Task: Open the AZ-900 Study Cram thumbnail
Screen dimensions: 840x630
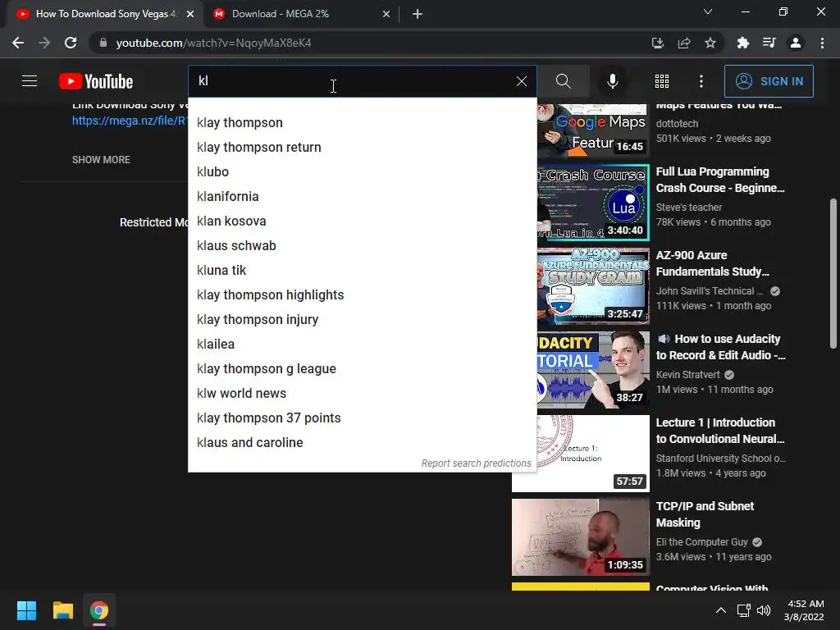Action: click(593, 286)
